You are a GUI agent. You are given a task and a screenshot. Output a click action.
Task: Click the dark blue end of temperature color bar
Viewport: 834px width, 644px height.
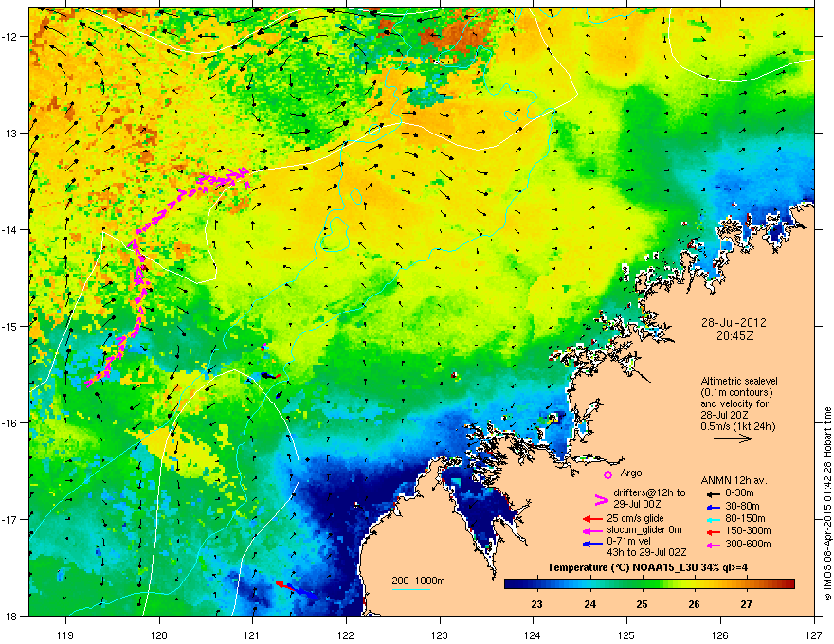(x=514, y=584)
